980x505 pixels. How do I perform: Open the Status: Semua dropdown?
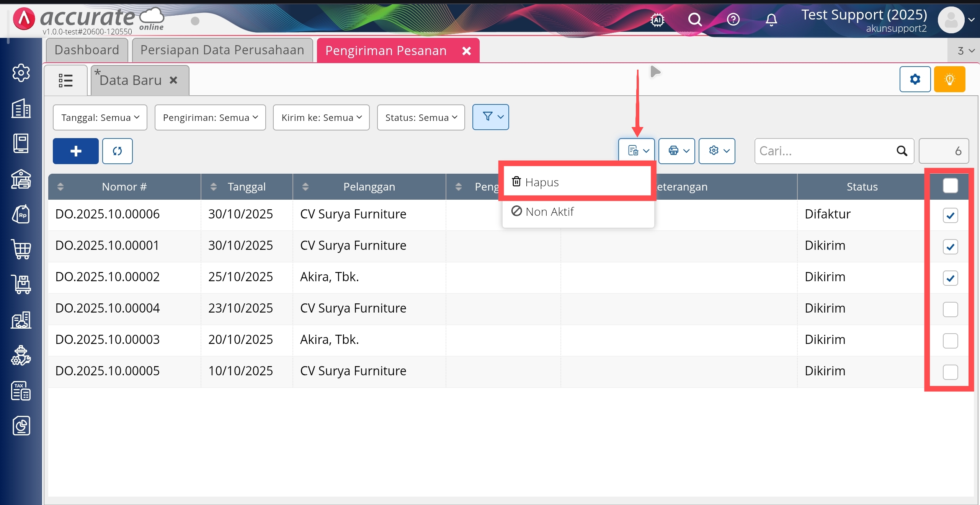421,117
